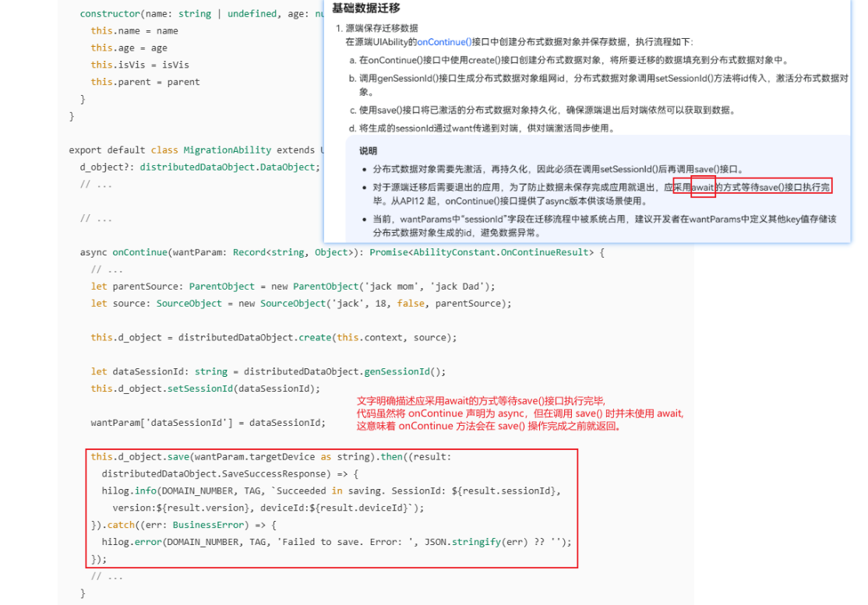Click the new SourceObject declaration line

301,304
